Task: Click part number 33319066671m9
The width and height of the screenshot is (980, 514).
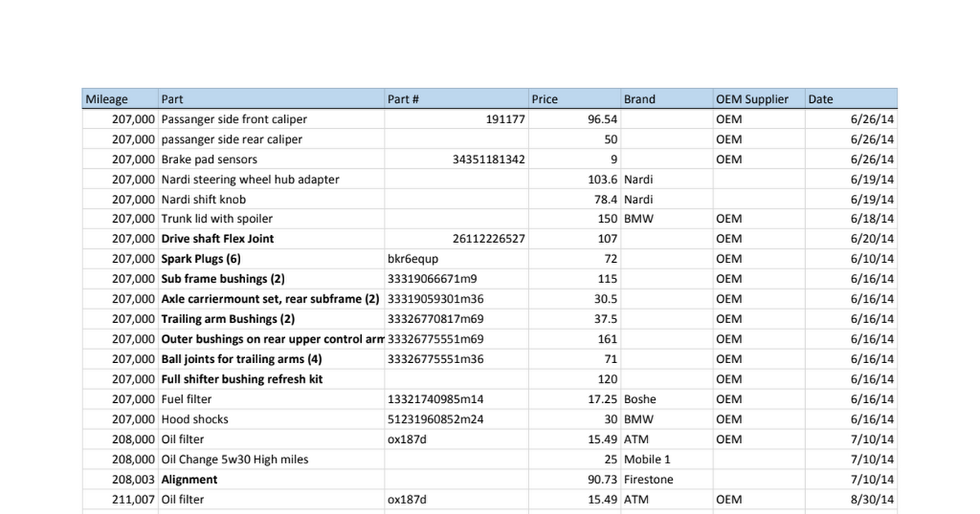Action: (457, 279)
